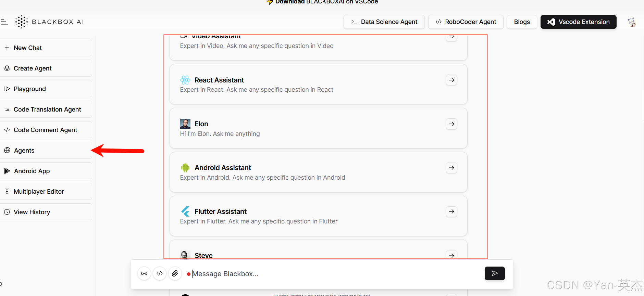Image resolution: width=644 pixels, height=296 pixels.
Task: Select Agents in the sidebar
Action: coord(46,151)
